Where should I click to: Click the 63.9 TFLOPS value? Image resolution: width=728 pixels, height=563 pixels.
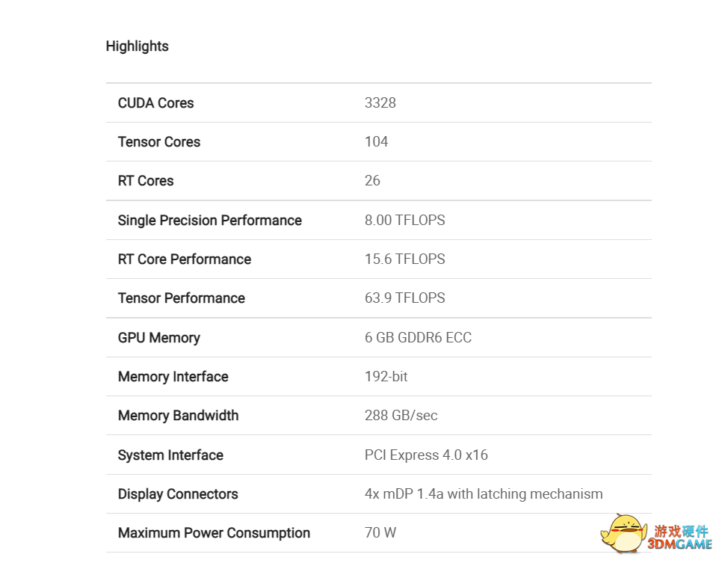tap(404, 298)
